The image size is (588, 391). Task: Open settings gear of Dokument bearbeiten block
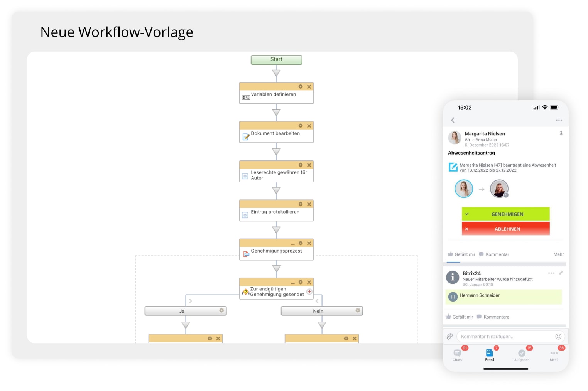point(301,126)
